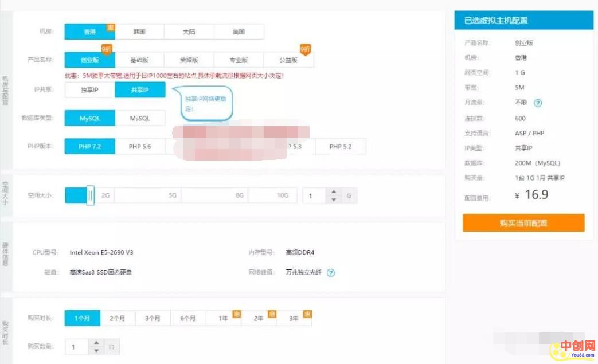Viewport: 598px width, 364px height.
Task: Click the help icon beside 万兆独立光纤
Action: pyautogui.click(x=331, y=273)
